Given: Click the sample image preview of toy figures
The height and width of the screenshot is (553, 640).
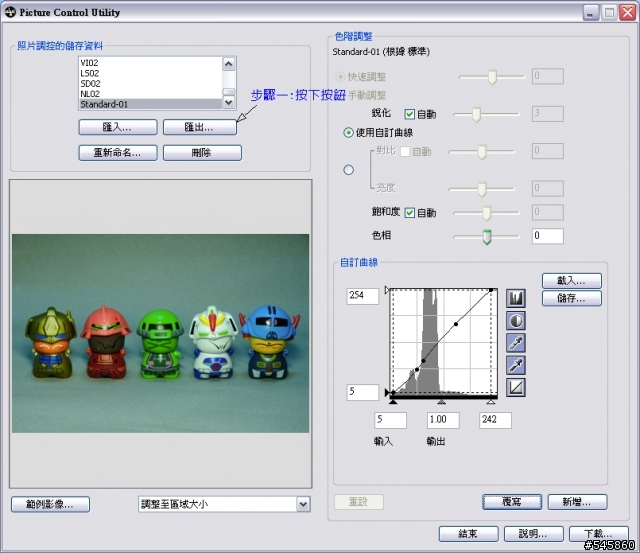Looking at the screenshot, I should 160,333.
